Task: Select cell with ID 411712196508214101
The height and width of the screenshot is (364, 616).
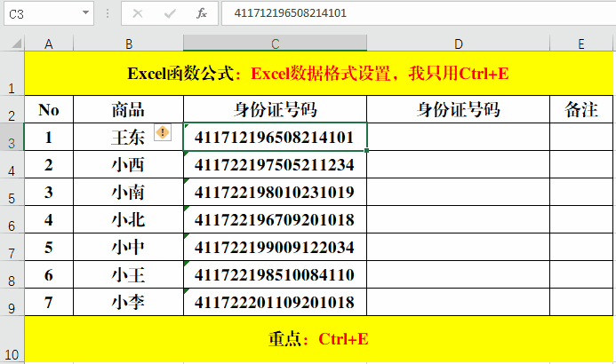Action: point(275,137)
